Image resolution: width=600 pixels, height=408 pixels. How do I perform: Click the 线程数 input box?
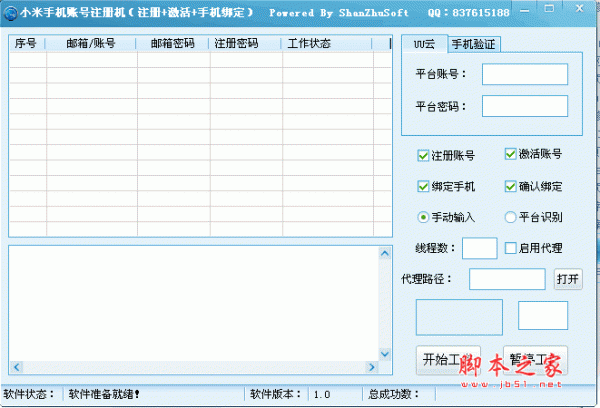(480, 248)
